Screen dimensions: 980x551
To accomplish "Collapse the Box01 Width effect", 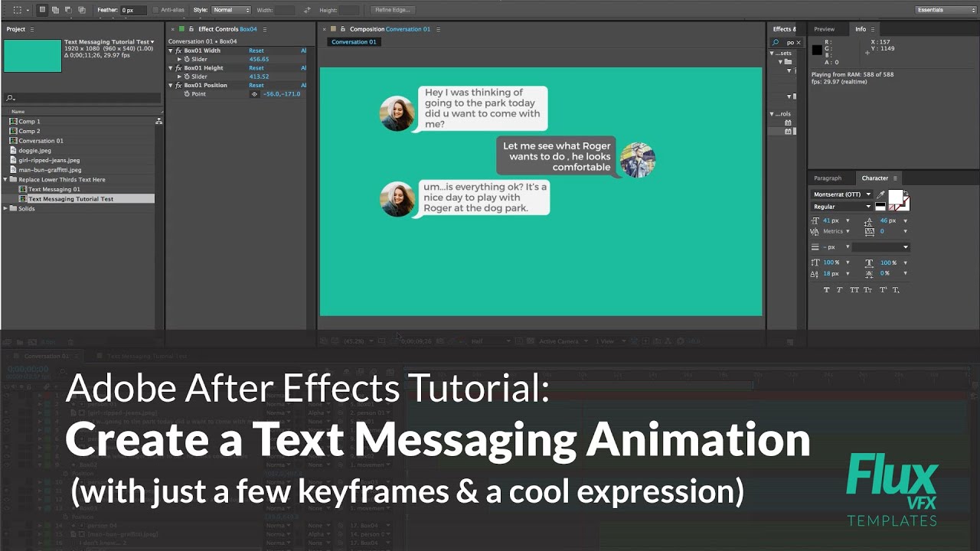I will tap(171, 51).
